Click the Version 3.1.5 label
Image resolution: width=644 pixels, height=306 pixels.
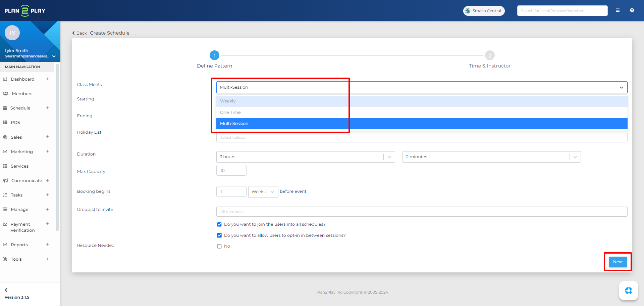pos(17,297)
